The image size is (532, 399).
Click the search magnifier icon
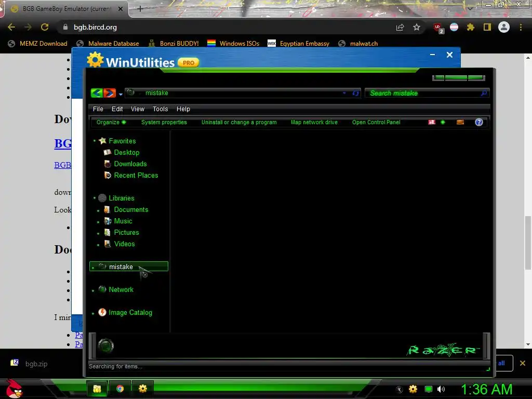tap(484, 93)
